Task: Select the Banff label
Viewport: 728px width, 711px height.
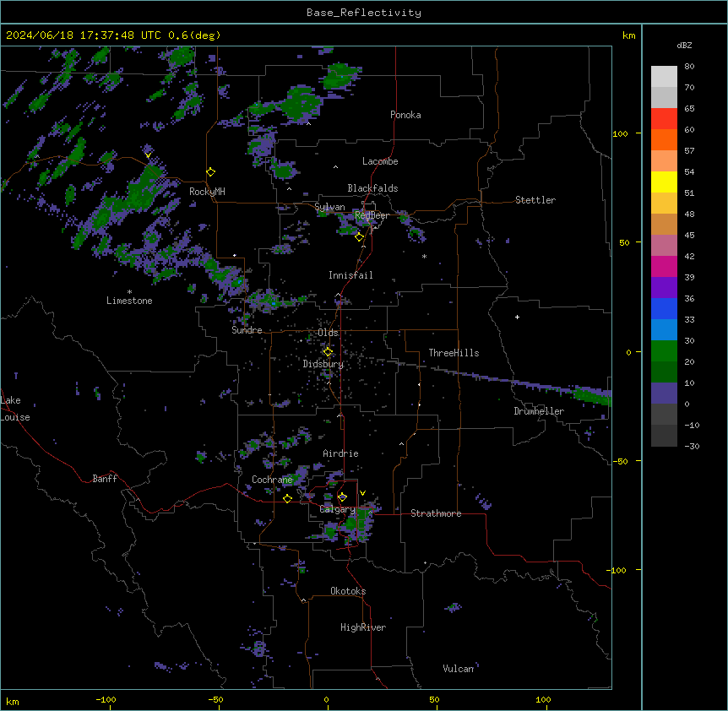Action: point(105,479)
